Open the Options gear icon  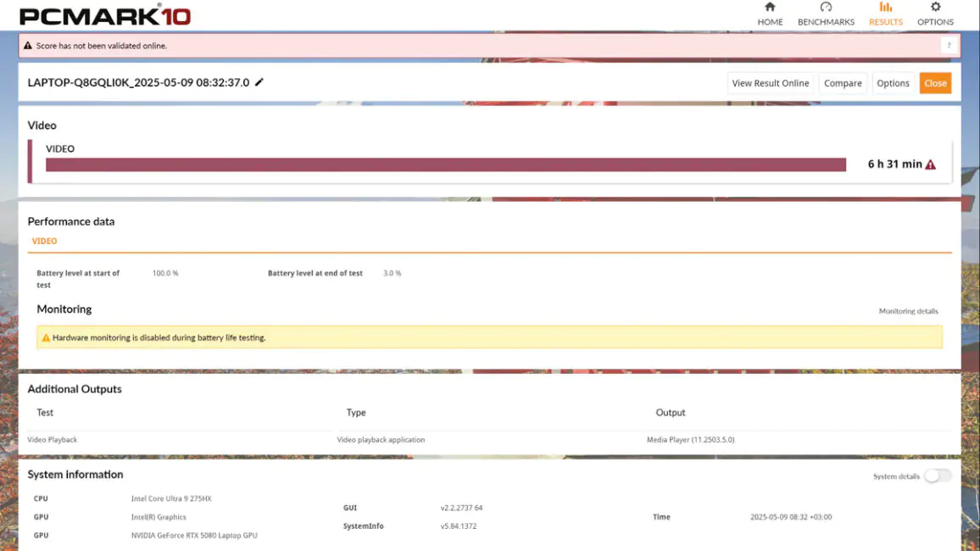(935, 7)
